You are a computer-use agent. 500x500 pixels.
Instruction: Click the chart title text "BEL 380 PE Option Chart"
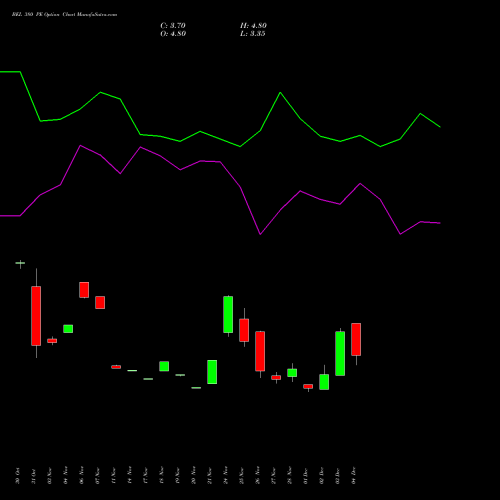point(44,15)
